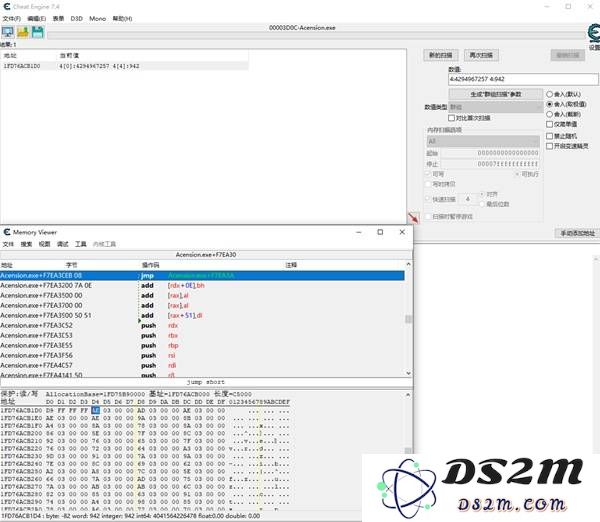Open the 数值类型 value type dropdown
This screenshot has width=600, height=522.
click(x=496, y=107)
